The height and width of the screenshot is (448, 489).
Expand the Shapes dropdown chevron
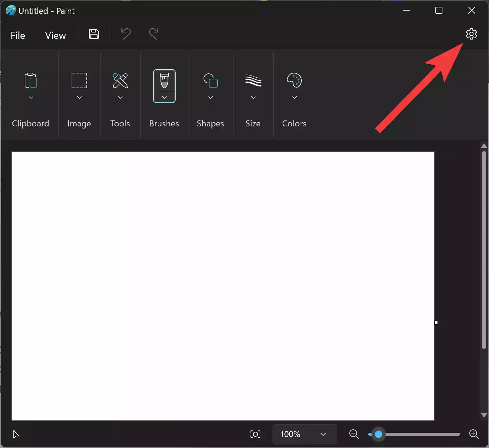[x=211, y=97]
